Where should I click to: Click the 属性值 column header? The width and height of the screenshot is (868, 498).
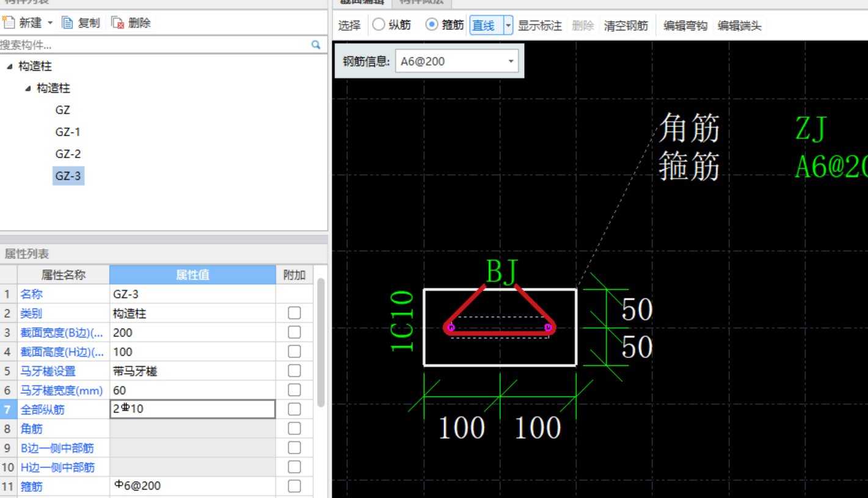click(x=192, y=275)
